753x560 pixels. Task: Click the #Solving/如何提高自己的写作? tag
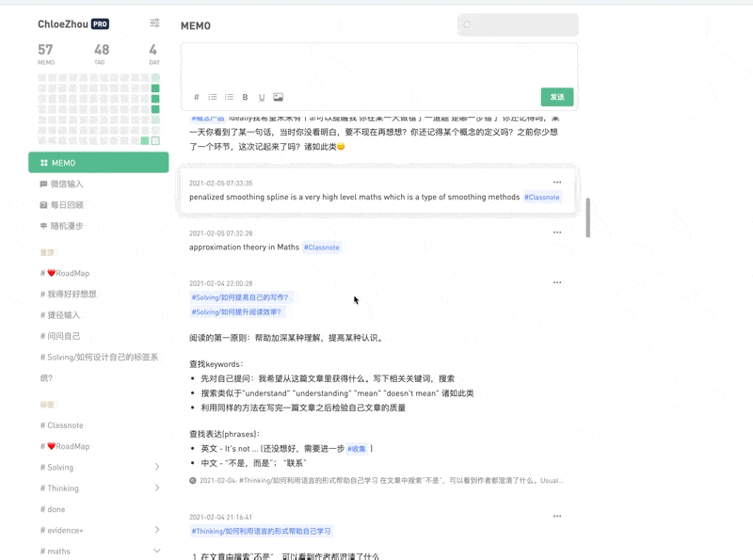point(240,297)
